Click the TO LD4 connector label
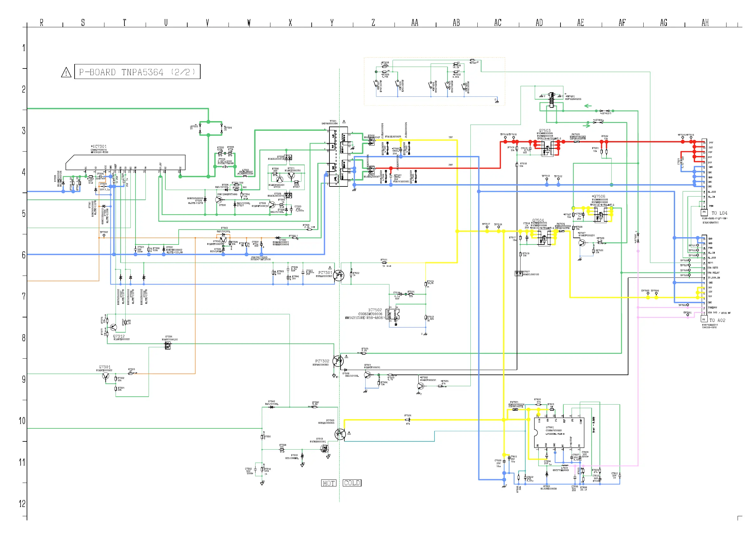The height and width of the screenshot is (534, 756). (x=719, y=213)
